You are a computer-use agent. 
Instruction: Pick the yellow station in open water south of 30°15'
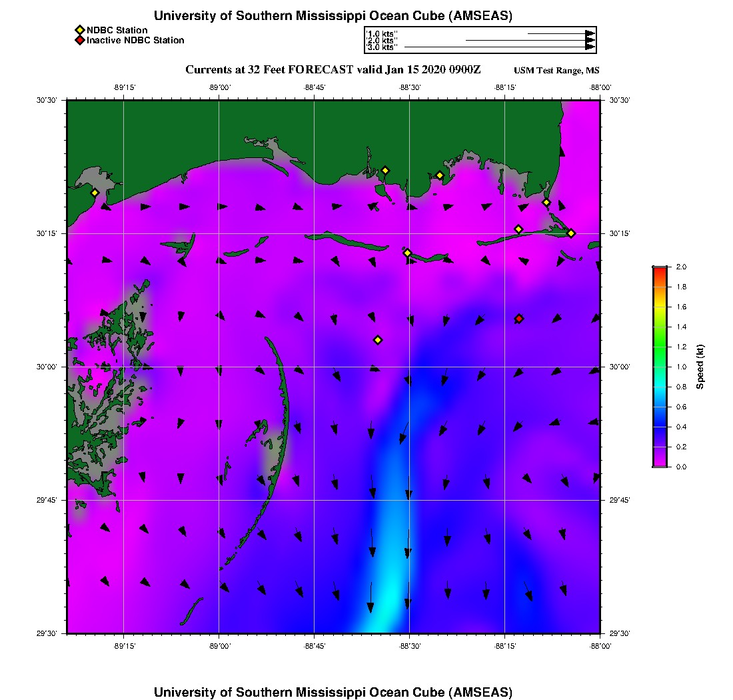click(x=378, y=340)
